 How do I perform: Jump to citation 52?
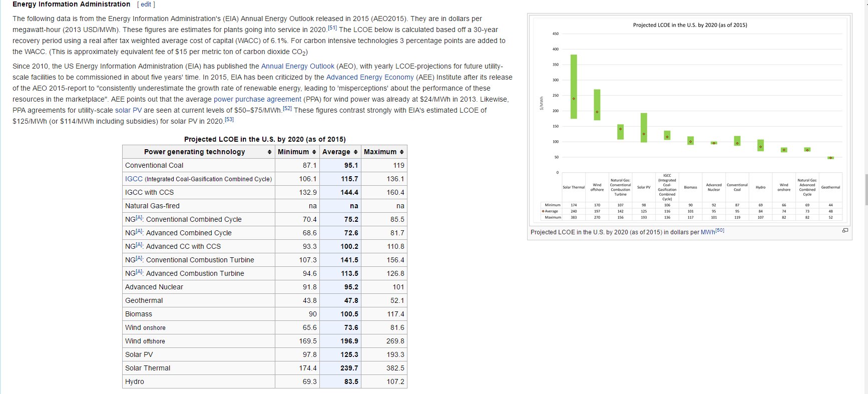(287, 108)
